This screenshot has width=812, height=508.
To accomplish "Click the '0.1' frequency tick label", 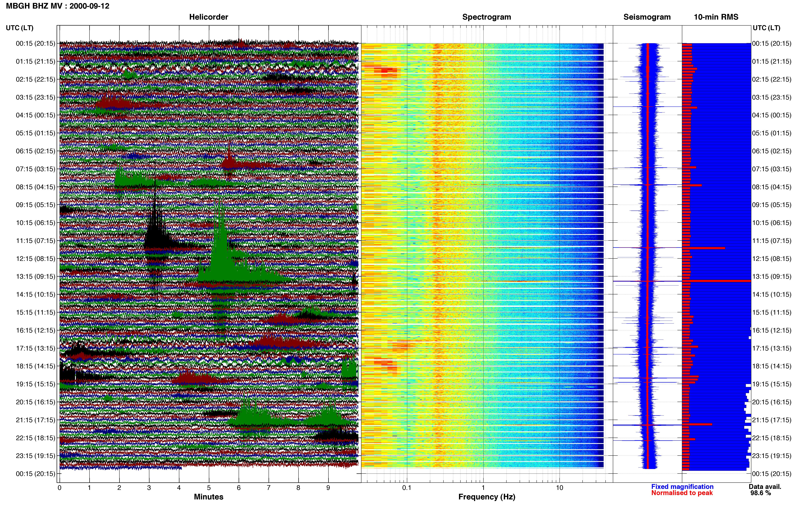I will pos(407,487).
